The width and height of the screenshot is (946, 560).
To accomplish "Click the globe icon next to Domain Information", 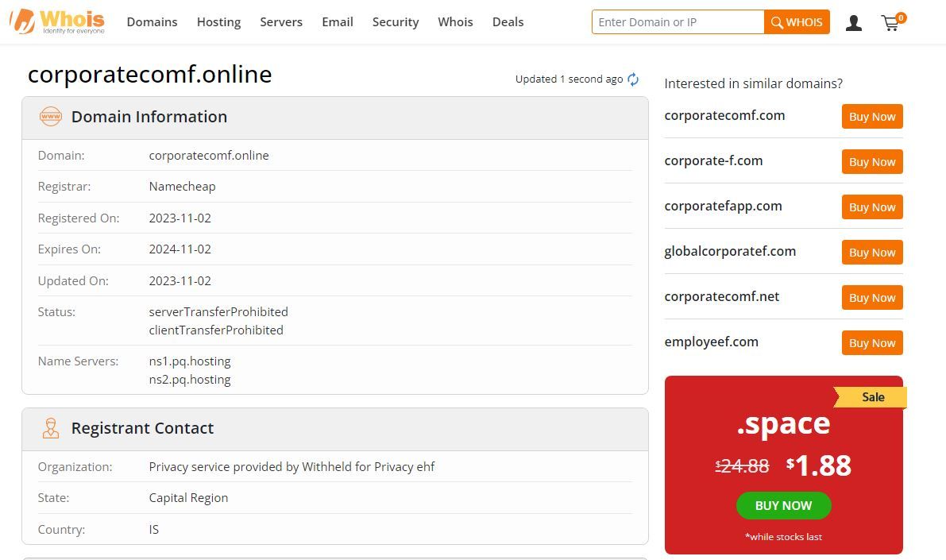I will coord(51,116).
